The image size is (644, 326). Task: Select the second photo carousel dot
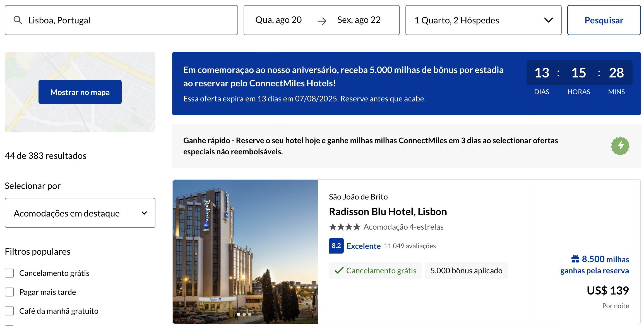coord(244,314)
